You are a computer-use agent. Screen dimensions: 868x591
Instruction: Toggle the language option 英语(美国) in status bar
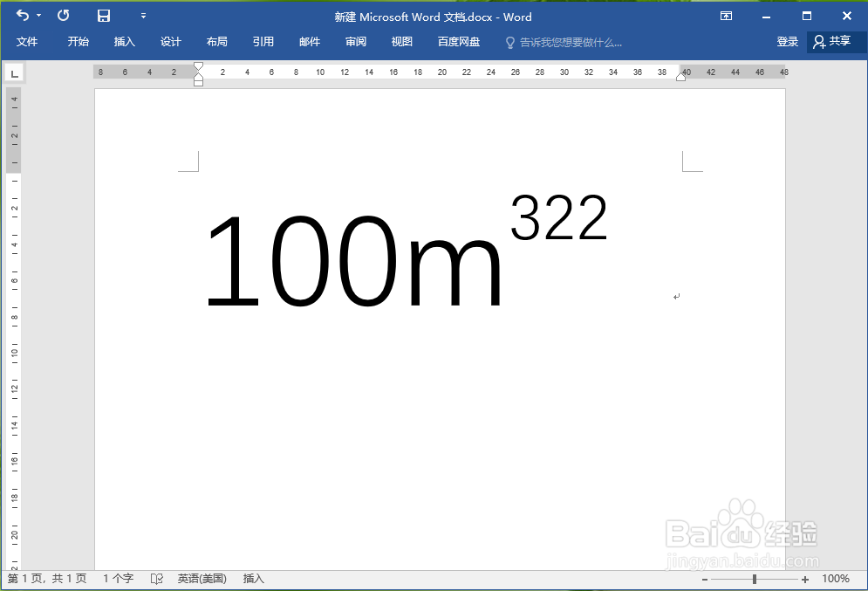202,578
